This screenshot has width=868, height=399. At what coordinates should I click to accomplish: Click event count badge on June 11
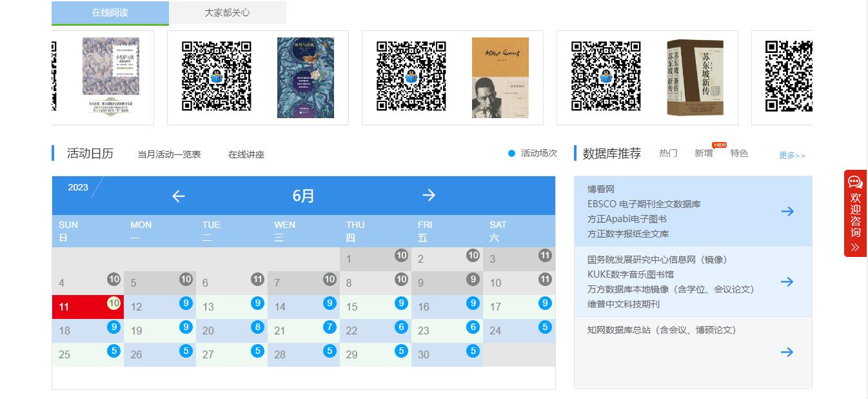coord(113,303)
